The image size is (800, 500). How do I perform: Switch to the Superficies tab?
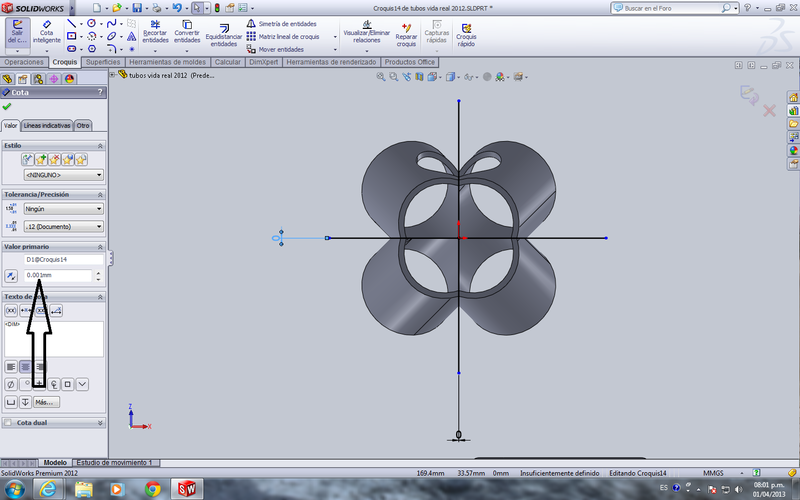(102, 62)
